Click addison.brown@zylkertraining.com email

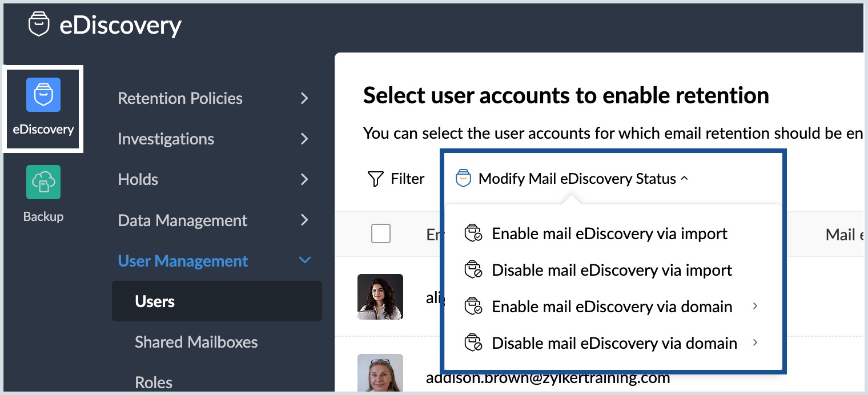[x=548, y=377]
